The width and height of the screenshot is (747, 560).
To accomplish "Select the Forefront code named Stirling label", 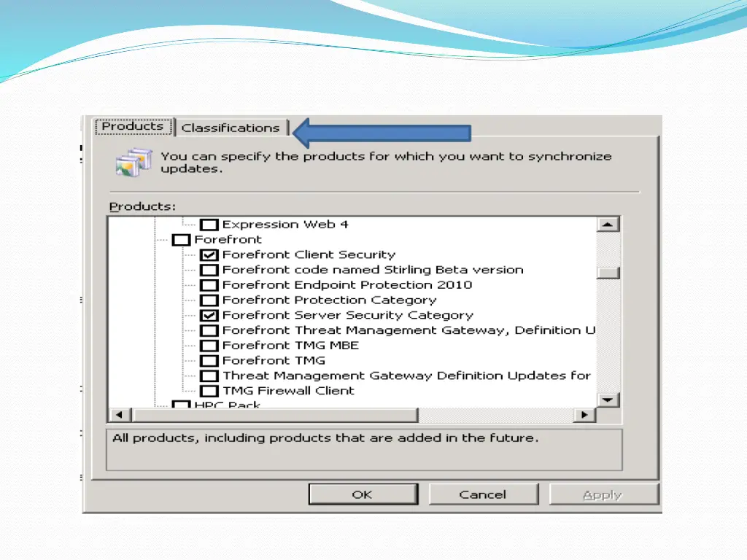I will (373, 270).
